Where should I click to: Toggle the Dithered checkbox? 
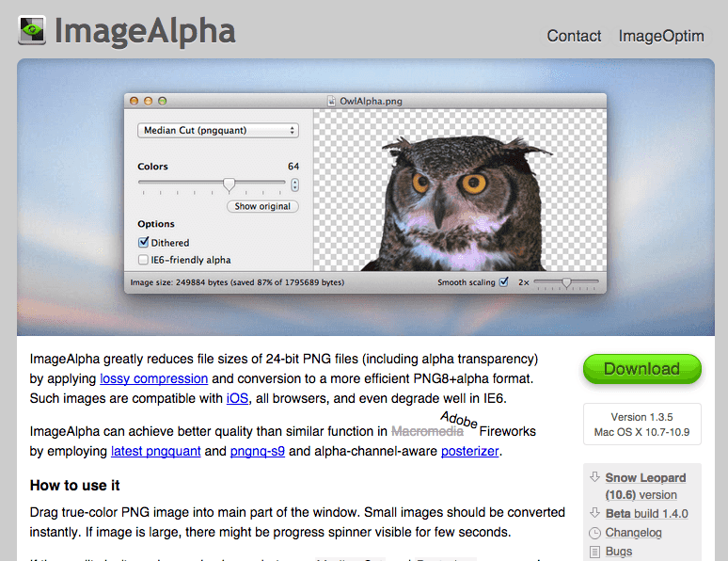[144, 242]
